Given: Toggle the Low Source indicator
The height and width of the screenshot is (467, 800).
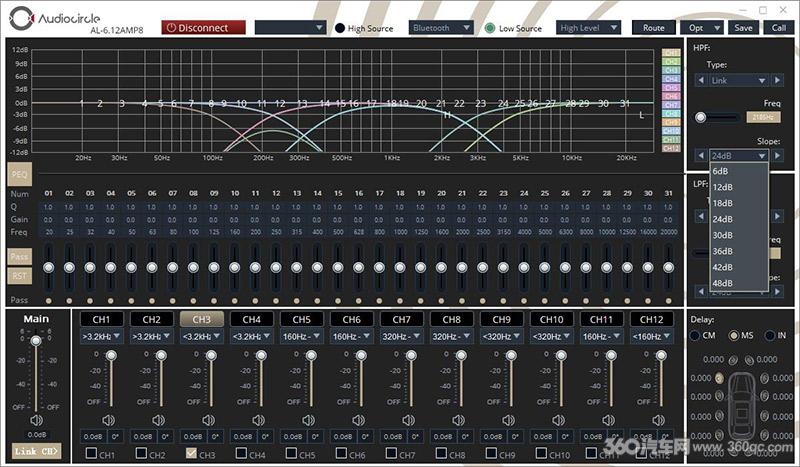Looking at the screenshot, I should pyautogui.click(x=490, y=28).
